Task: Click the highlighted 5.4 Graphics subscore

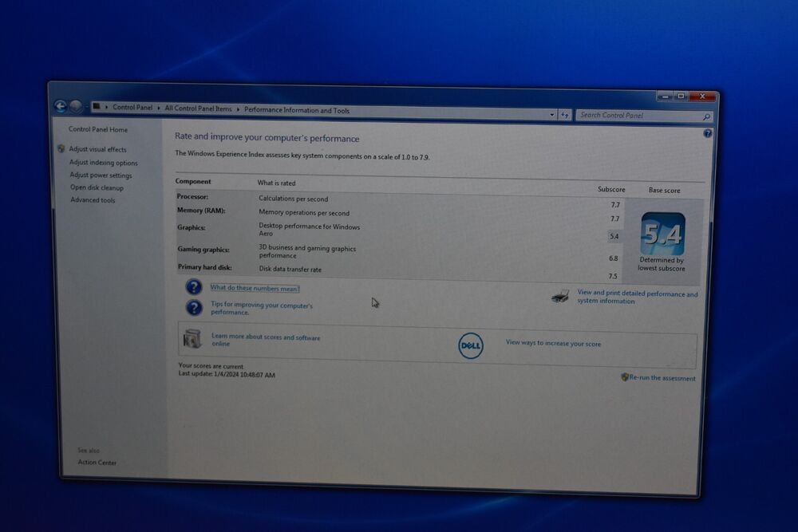Action: (x=614, y=236)
